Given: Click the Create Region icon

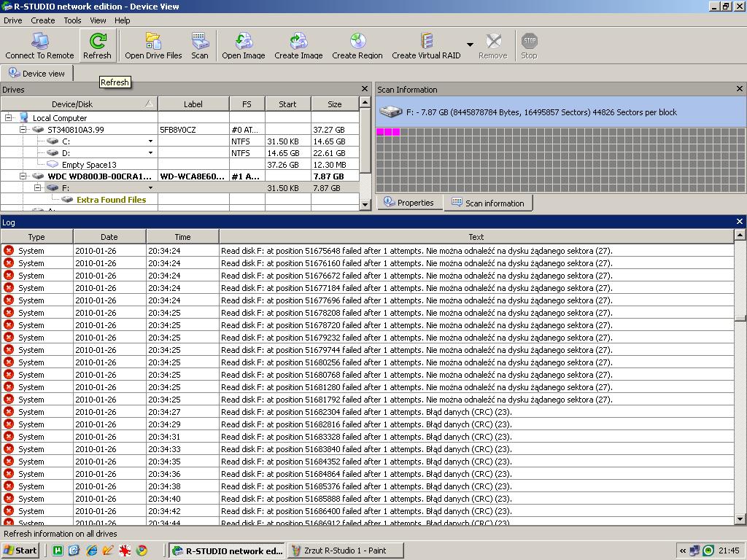Looking at the screenshot, I should tap(357, 46).
